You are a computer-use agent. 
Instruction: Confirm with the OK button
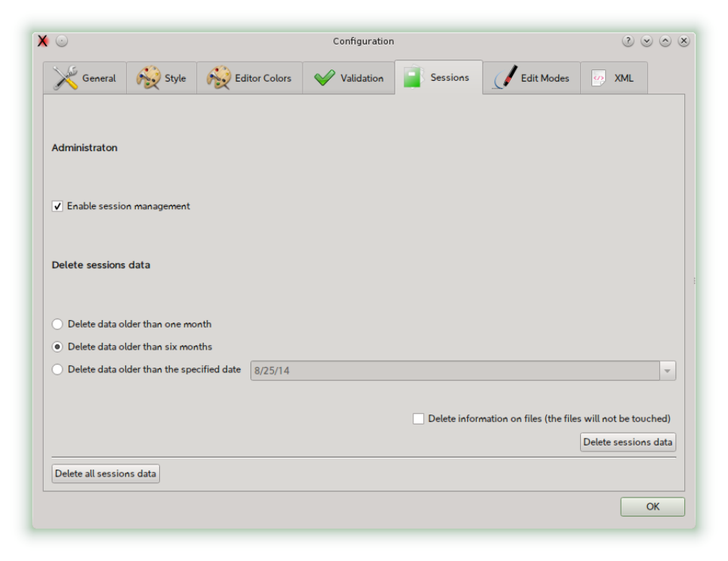click(653, 507)
